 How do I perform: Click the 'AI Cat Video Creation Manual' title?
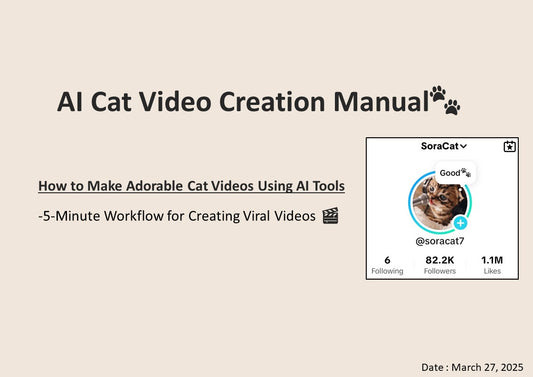pos(243,102)
